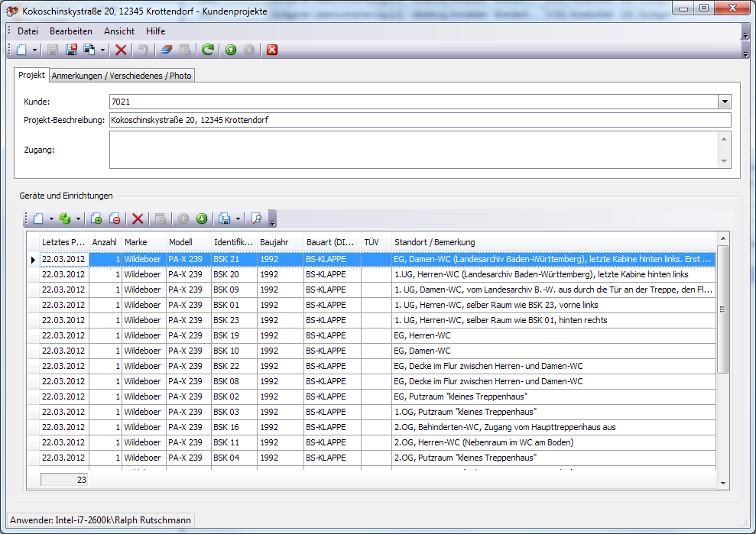Click the Save and copy icon in the main toolbar
The height and width of the screenshot is (534, 756).
coord(89,50)
